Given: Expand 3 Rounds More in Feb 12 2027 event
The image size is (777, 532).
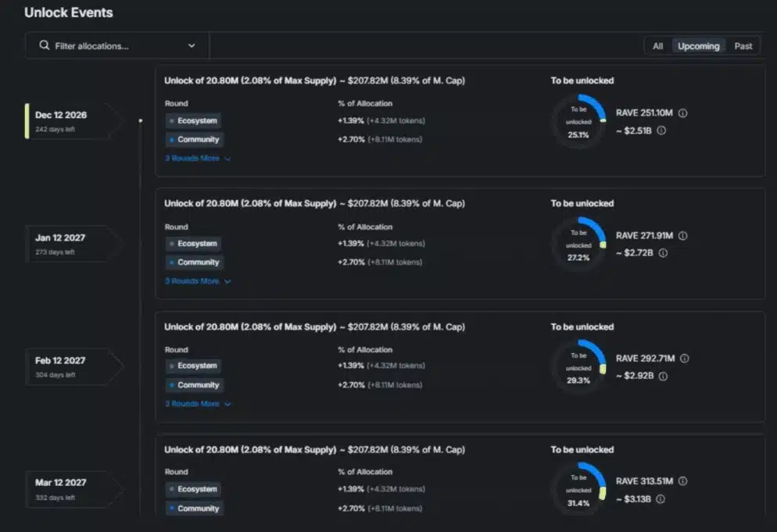Looking at the screenshot, I should click(197, 404).
